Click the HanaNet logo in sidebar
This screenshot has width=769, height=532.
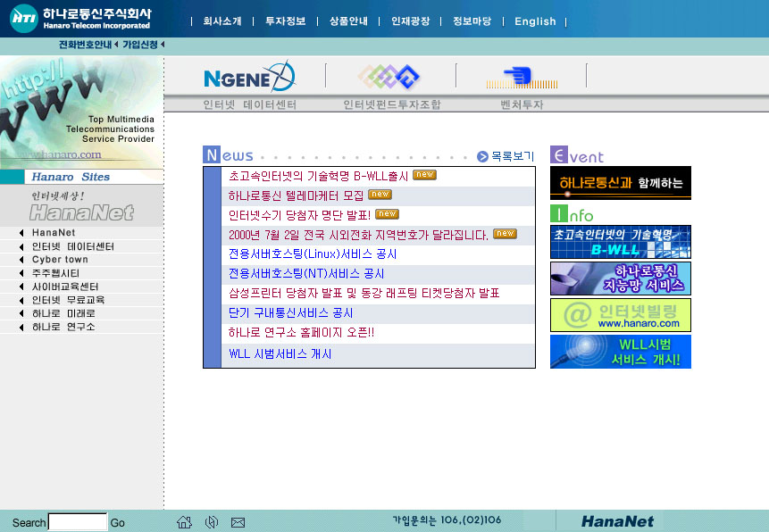[81, 212]
